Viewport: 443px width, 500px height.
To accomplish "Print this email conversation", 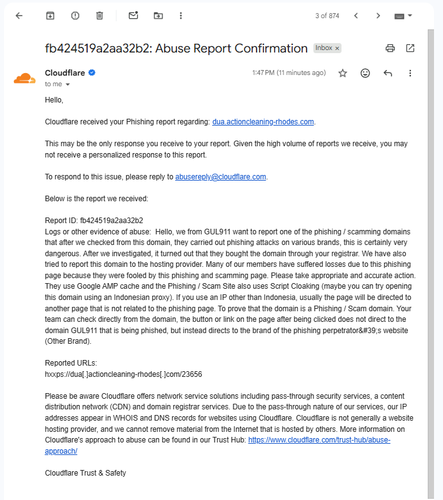I will 390,48.
